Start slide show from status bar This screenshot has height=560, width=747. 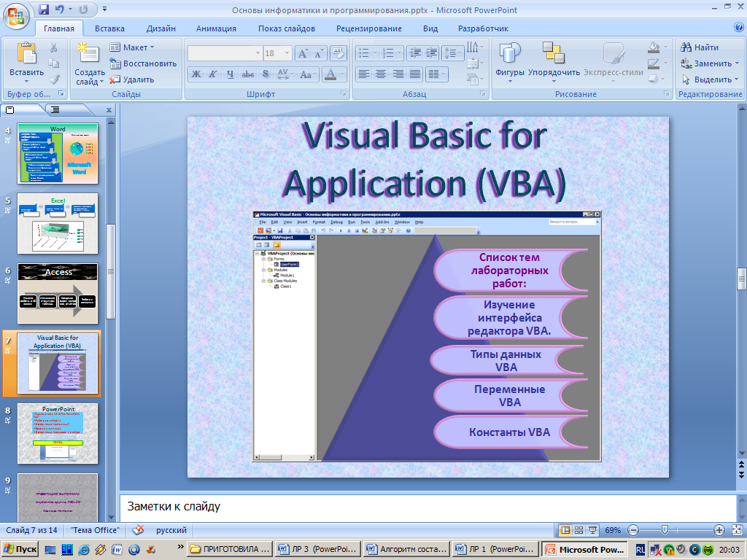tap(592, 530)
